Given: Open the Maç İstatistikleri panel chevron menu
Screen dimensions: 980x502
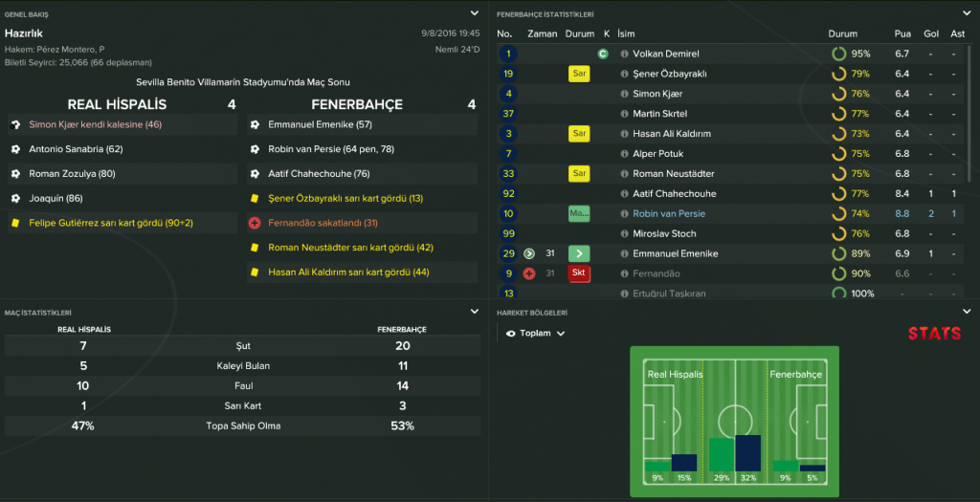Looking at the screenshot, I should coord(475,312).
